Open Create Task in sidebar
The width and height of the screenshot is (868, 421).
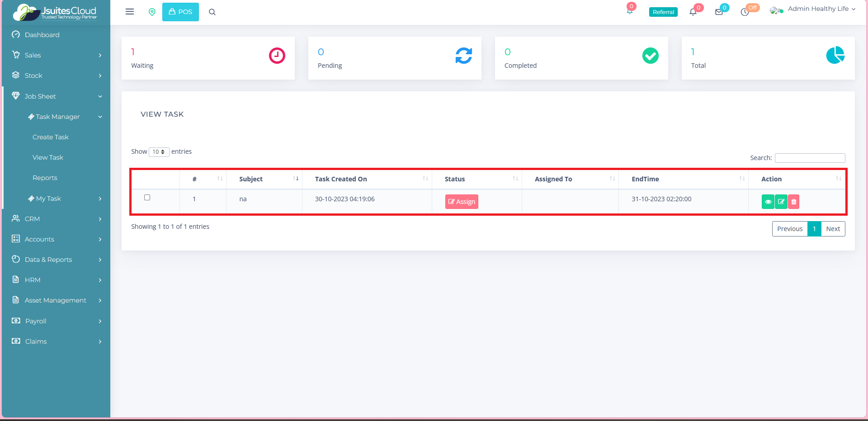51,137
